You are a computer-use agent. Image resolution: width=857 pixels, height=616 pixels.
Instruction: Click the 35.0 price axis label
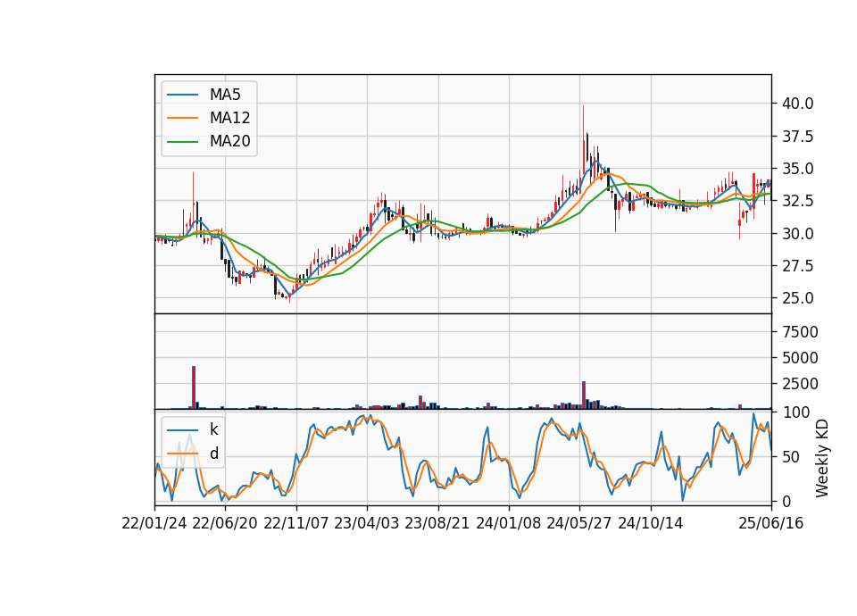pyautogui.click(x=798, y=169)
